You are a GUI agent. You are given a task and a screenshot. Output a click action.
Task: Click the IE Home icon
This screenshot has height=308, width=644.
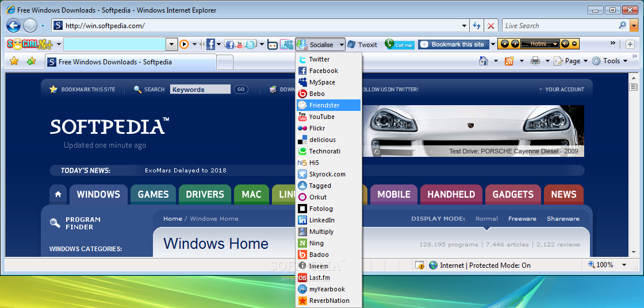click(484, 61)
